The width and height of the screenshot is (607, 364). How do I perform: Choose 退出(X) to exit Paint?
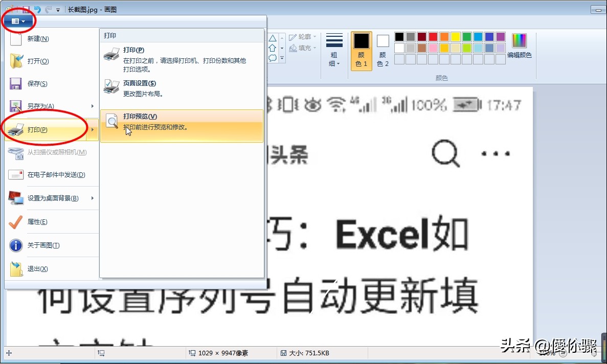pyautogui.click(x=52, y=269)
